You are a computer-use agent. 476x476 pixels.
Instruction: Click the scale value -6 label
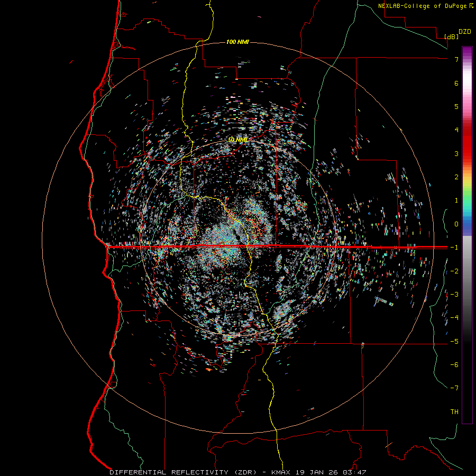click(454, 364)
